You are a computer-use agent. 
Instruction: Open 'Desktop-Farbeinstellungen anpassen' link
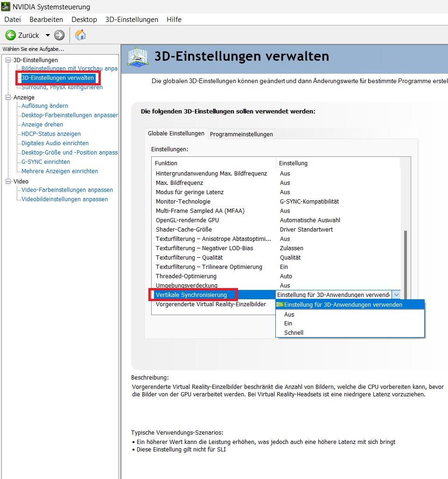(x=70, y=115)
